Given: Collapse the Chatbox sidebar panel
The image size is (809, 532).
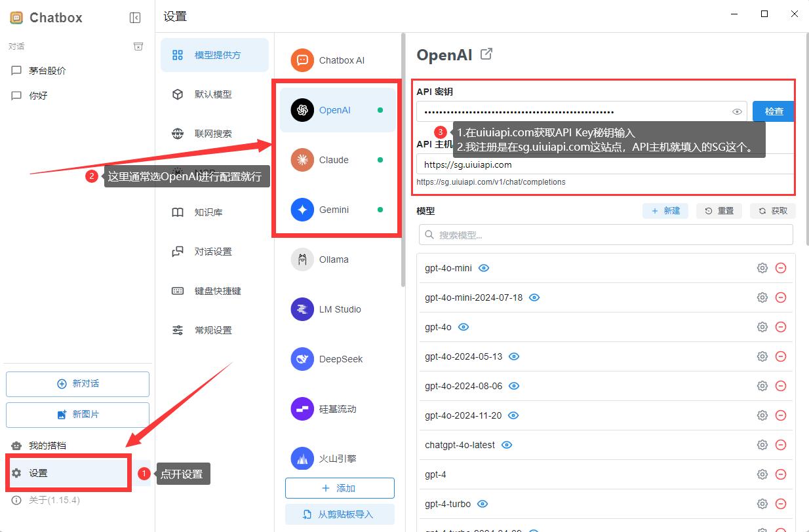Looking at the screenshot, I should [135, 18].
